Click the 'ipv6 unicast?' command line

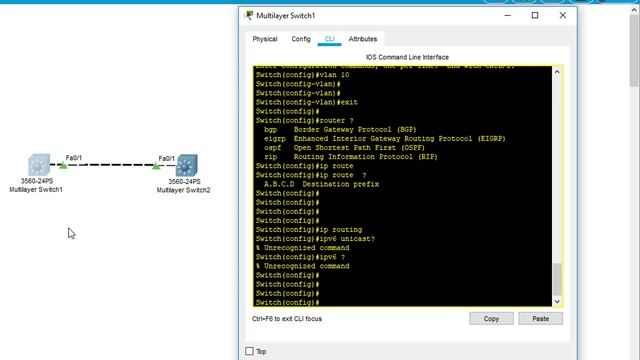(x=315, y=239)
